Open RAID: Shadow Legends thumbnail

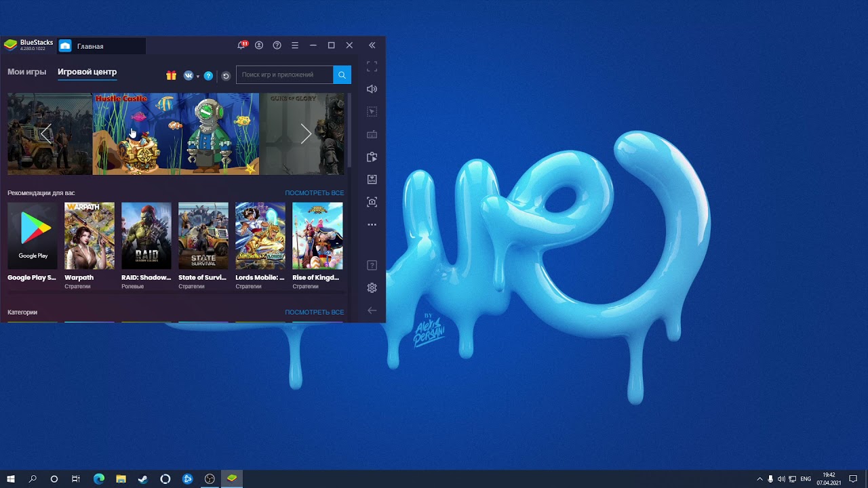[x=146, y=235]
